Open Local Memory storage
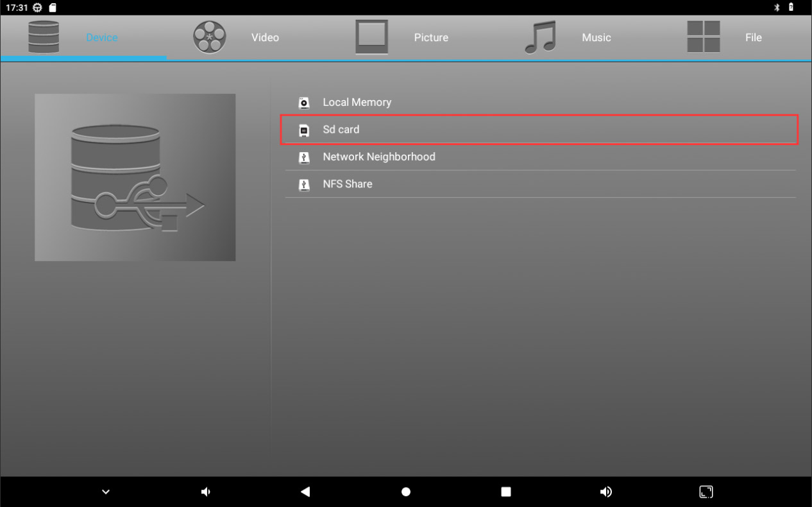The image size is (812, 507). tap(357, 103)
